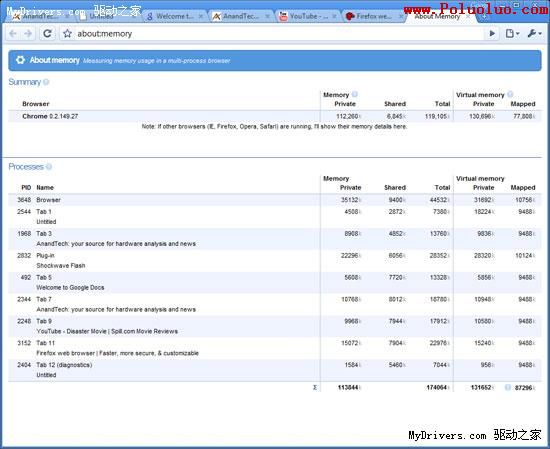Click the Name column header in Processes
The height and width of the screenshot is (449, 550).
click(45, 188)
